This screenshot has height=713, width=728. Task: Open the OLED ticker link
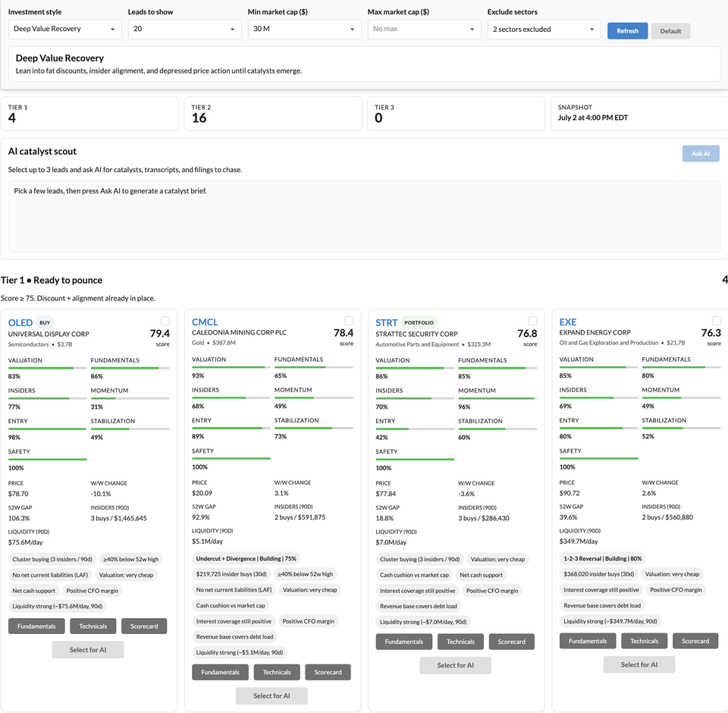click(20, 322)
